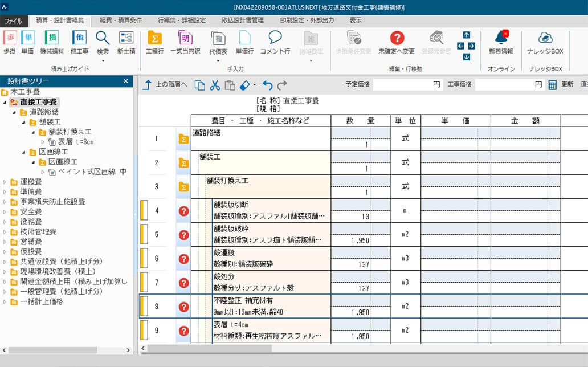Collapse the 直接工事費 tree node

5,102
